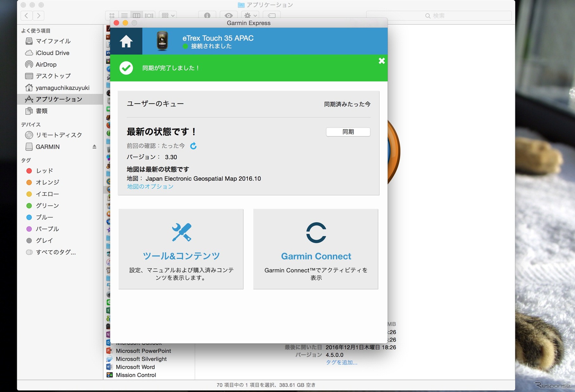The height and width of the screenshot is (392, 575).
Task: Select アプリケーション in Finder sidebar
Action: pos(60,99)
